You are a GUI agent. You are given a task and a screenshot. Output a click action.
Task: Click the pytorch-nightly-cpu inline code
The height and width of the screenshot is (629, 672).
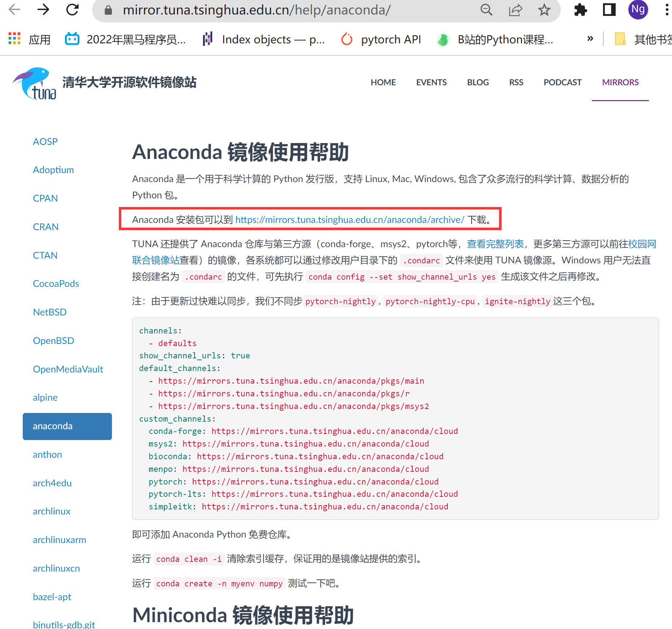[x=430, y=301]
